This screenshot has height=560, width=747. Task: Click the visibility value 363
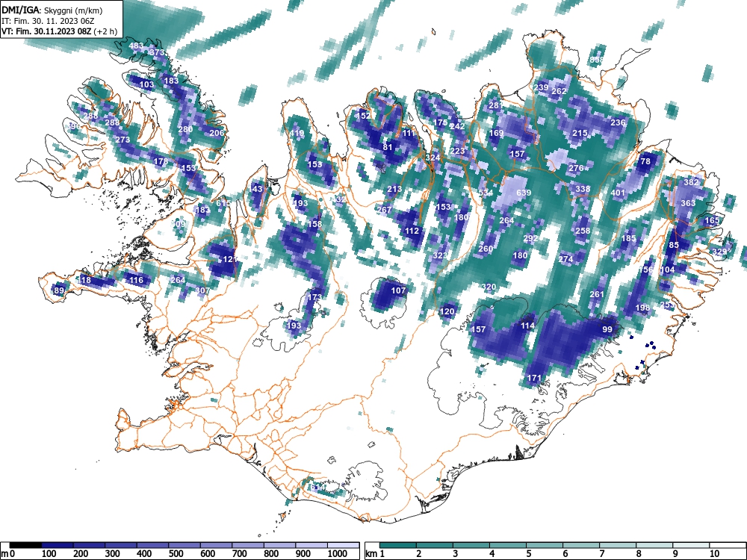688,203
